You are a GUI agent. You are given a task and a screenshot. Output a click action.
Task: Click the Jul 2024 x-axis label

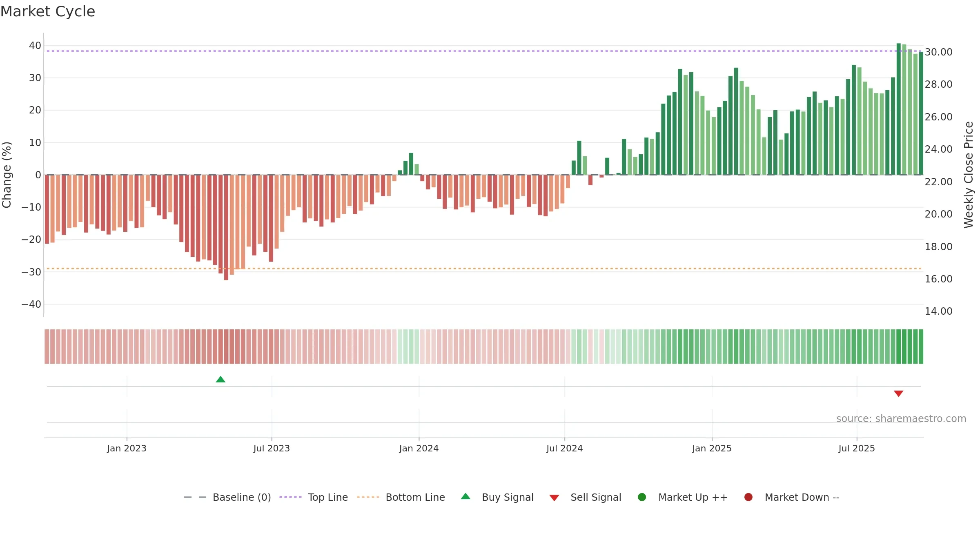(565, 448)
